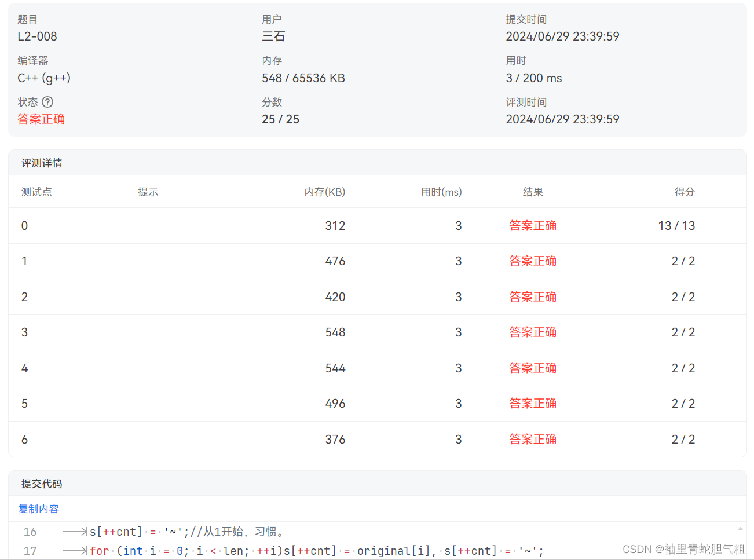Click the 提示 column header
Screen dimensions: 754x560
(148, 192)
